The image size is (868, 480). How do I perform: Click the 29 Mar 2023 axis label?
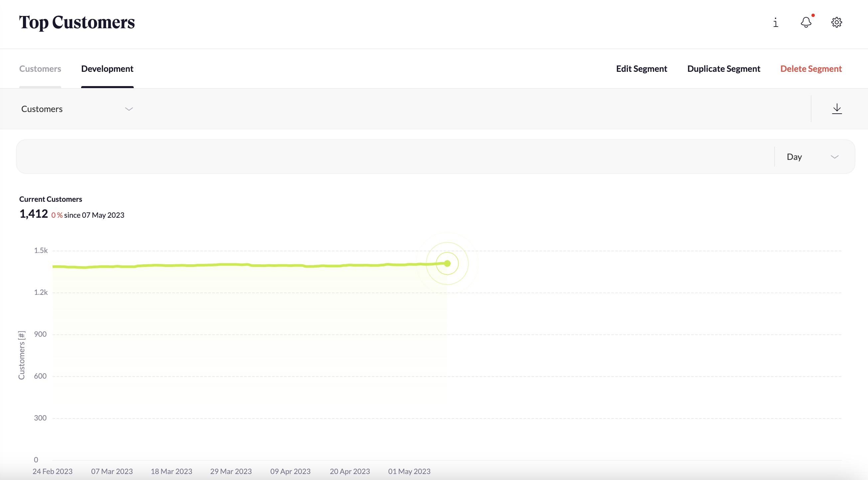(x=231, y=471)
